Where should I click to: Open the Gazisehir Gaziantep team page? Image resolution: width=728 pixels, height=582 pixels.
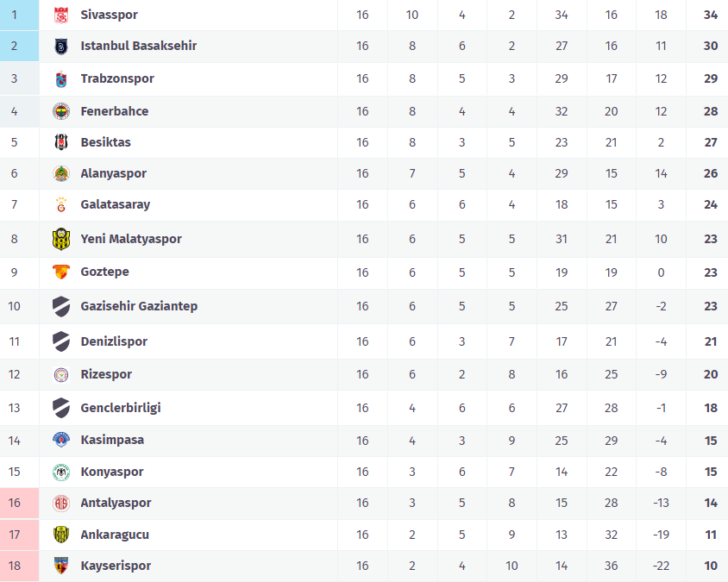(139, 306)
